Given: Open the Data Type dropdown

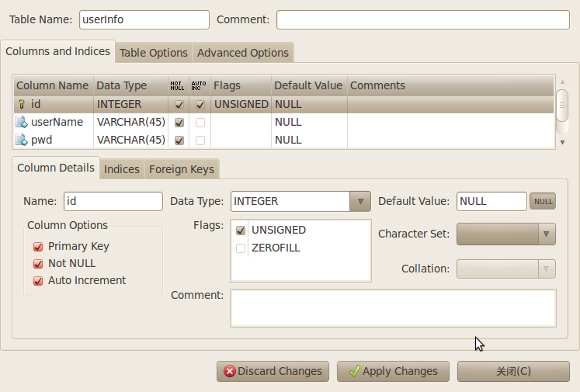Looking at the screenshot, I should tap(359, 201).
